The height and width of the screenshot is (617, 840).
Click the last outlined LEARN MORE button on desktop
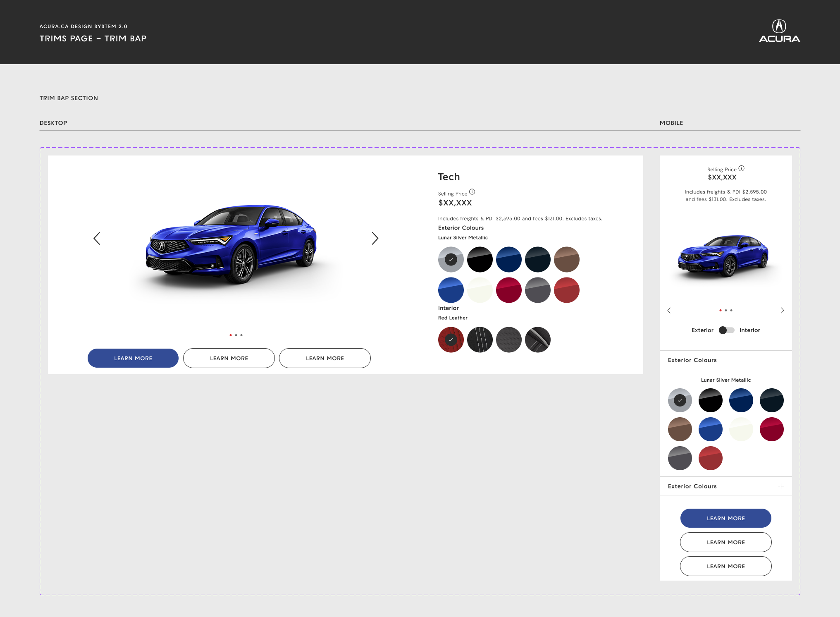click(x=325, y=358)
